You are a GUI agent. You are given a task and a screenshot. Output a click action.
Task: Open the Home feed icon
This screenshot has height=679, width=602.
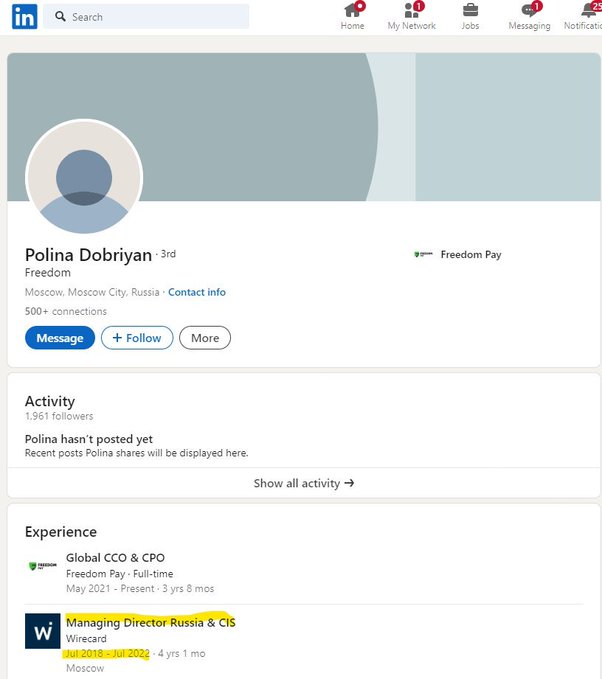[352, 11]
